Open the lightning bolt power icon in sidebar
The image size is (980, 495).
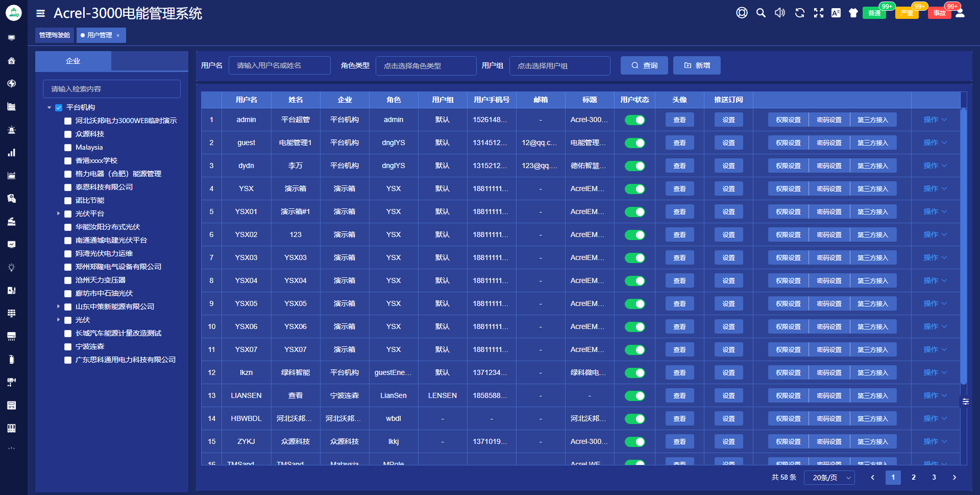tap(12, 83)
